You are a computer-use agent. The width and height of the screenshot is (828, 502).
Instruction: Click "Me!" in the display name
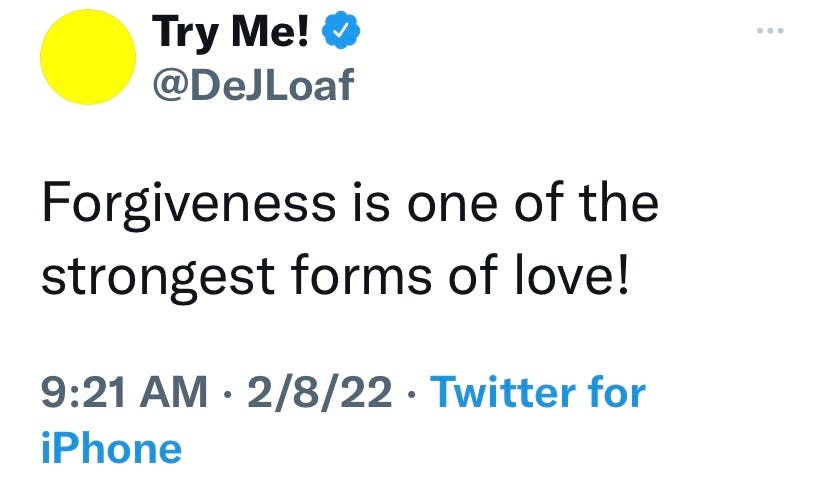tap(273, 34)
